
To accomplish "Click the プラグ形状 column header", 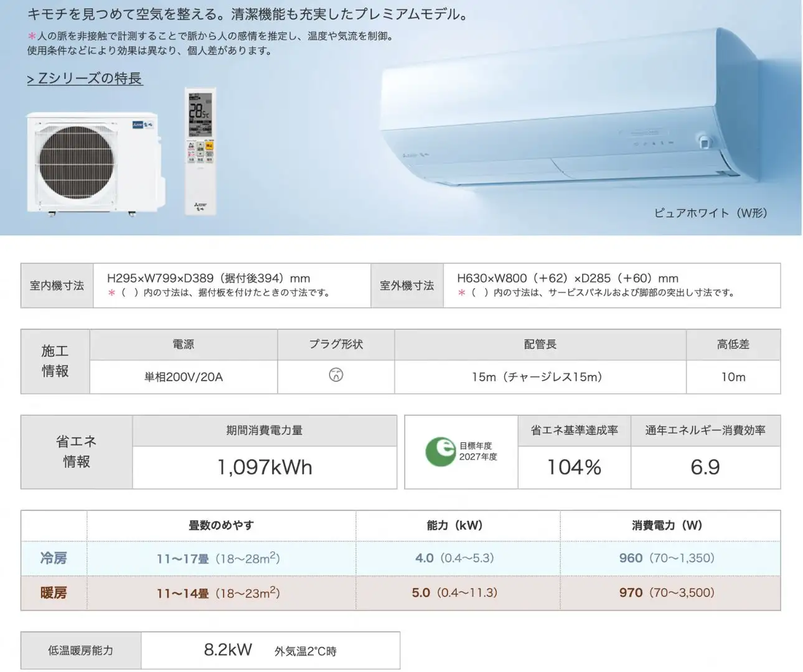I will pyautogui.click(x=336, y=345).
